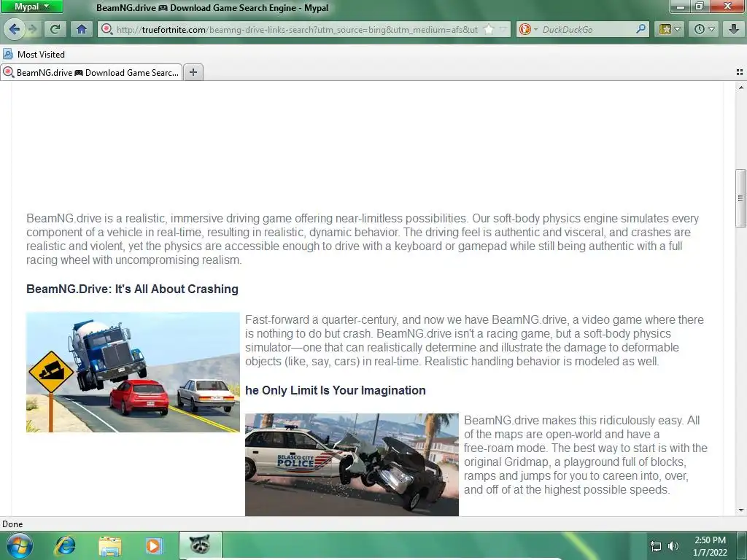Click the Done status bar text
Viewport: 747px width, 560px height.
click(12, 524)
